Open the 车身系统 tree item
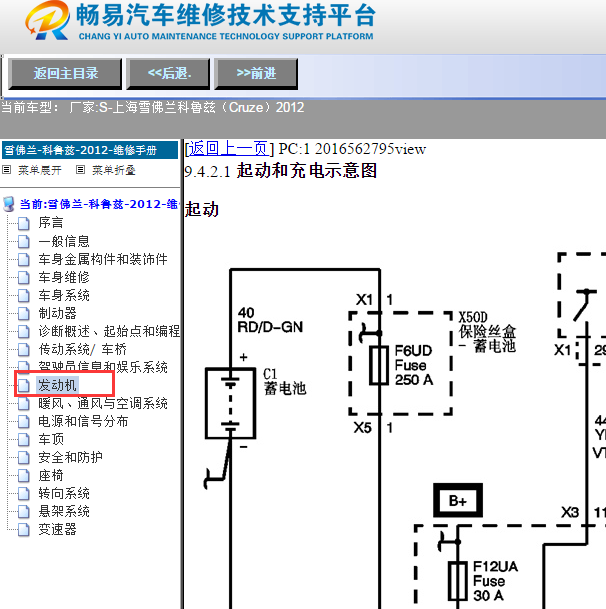The width and height of the screenshot is (606, 609). (64, 296)
